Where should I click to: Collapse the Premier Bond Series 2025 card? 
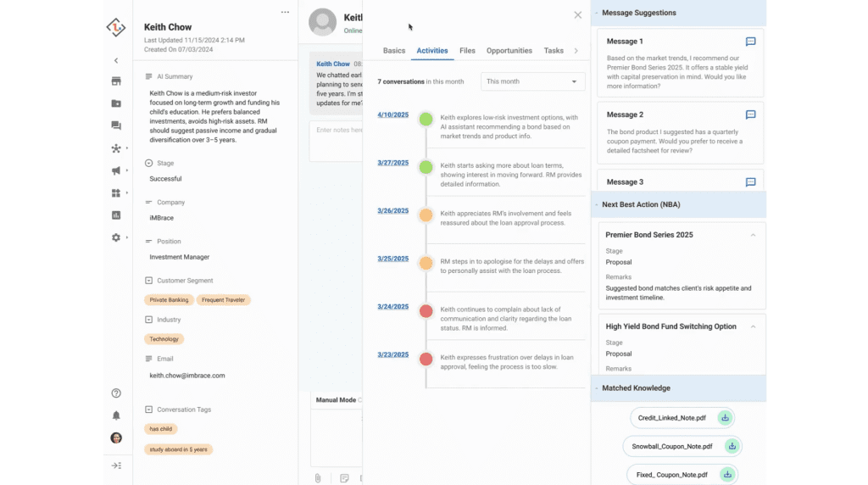(753, 235)
